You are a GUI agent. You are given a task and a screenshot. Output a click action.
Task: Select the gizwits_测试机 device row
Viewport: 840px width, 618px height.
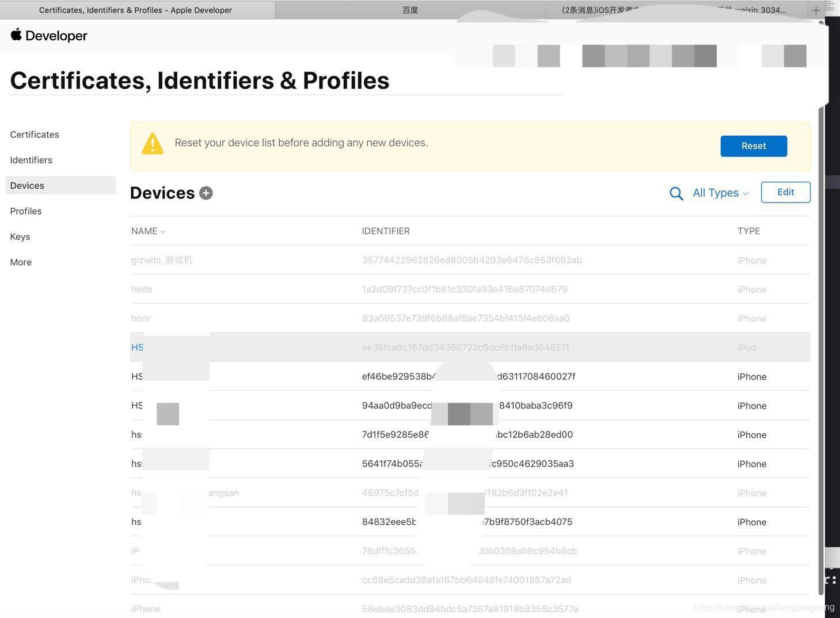pos(470,260)
